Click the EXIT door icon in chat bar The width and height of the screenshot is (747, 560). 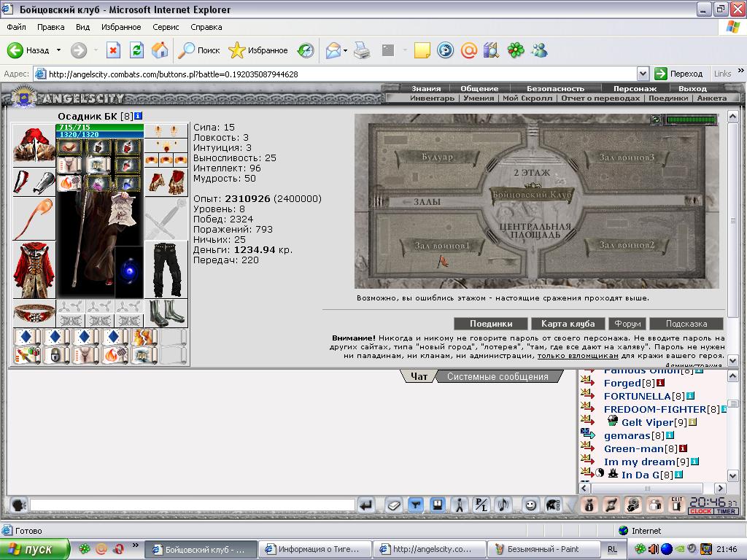pyautogui.click(x=676, y=505)
